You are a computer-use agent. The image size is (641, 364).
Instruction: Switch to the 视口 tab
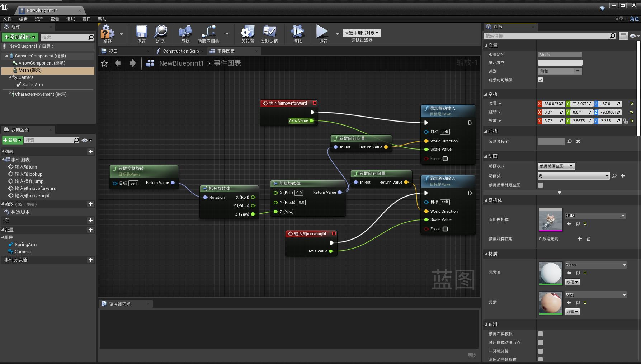click(x=113, y=51)
